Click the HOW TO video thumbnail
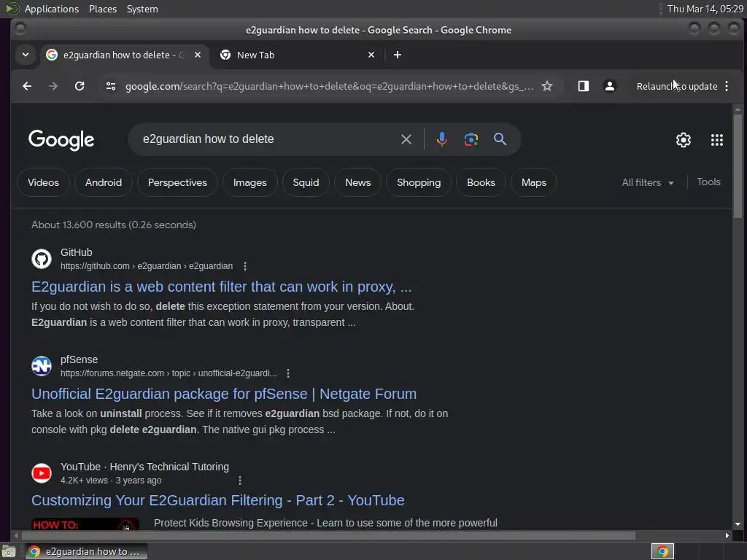Viewport: 747px width, 560px height. [85, 524]
